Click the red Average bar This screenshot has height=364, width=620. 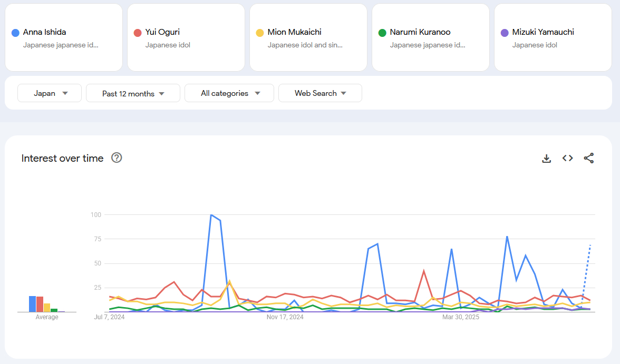pyautogui.click(x=40, y=304)
